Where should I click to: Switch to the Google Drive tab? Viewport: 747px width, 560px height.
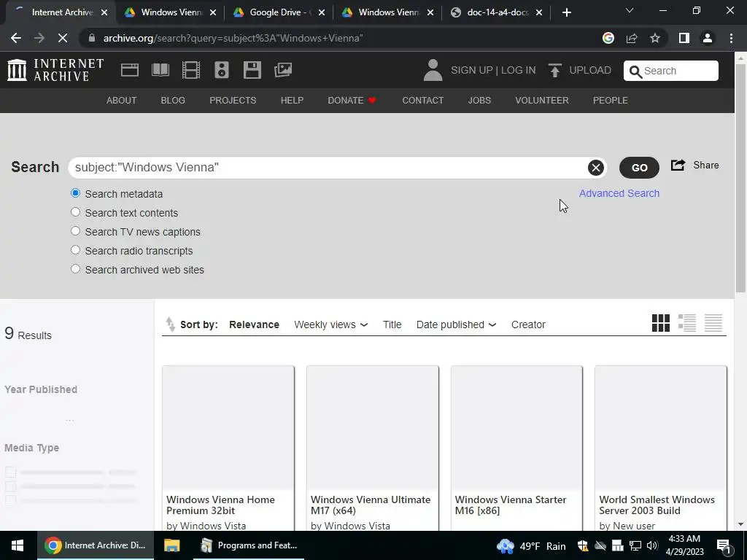[x=279, y=13]
